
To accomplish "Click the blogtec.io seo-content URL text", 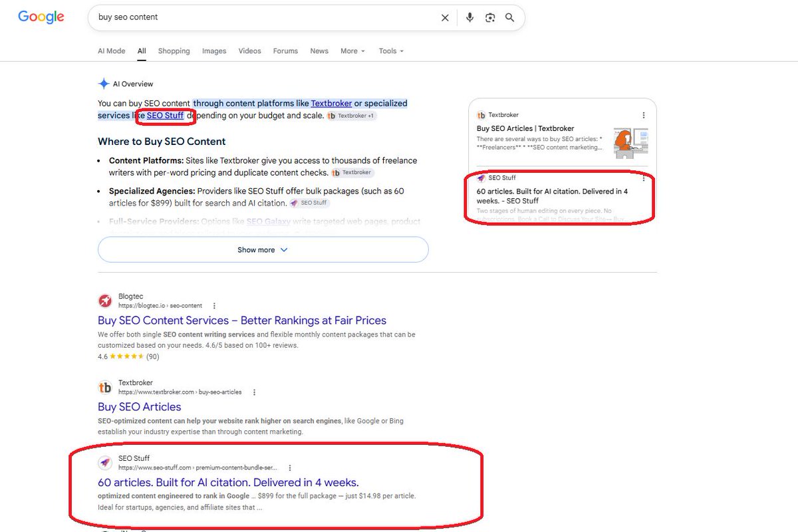I will 160,306.
